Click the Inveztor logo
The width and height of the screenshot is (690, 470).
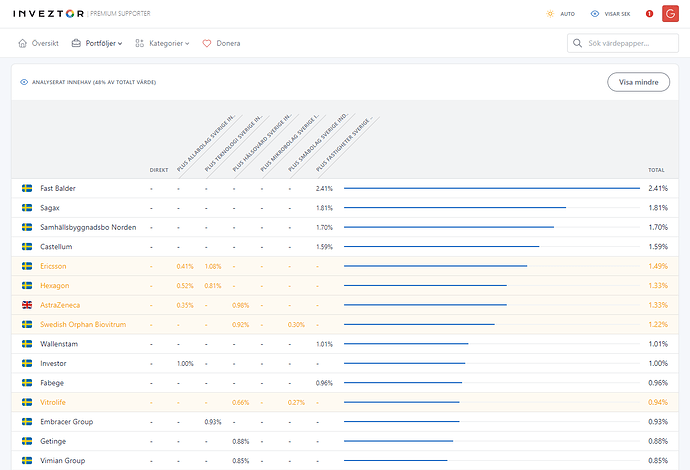coord(48,14)
